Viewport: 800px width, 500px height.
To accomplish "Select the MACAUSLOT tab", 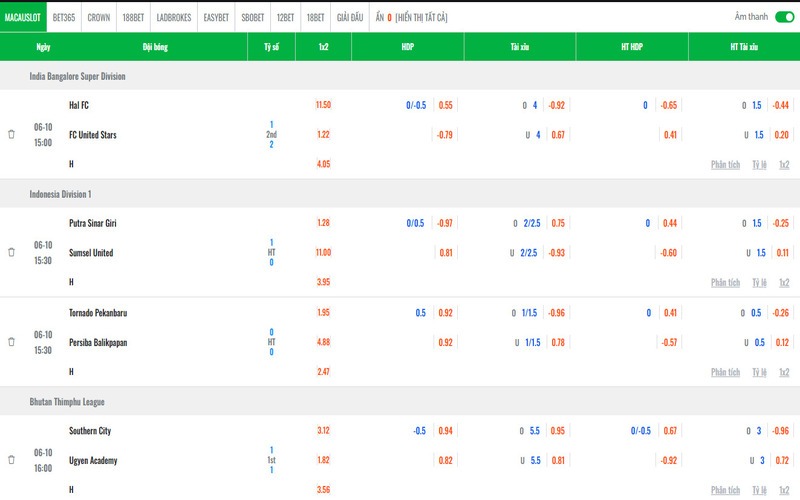I will [x=22, y=17].
